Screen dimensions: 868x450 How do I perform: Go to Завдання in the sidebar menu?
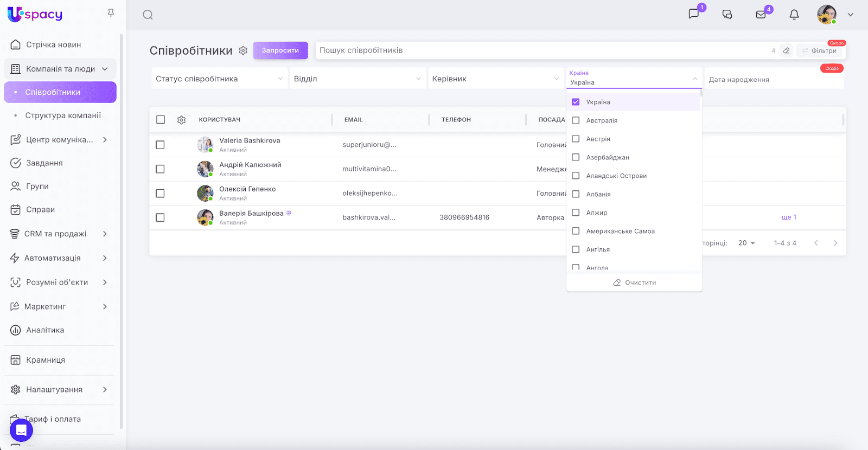(x=44, y=163)
